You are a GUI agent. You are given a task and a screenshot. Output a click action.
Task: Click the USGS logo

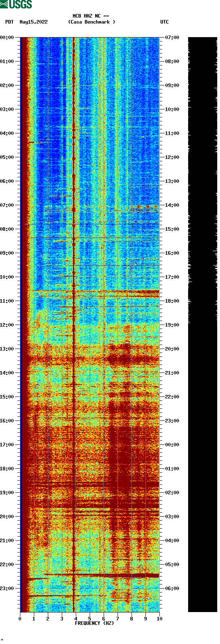(16, 4)
